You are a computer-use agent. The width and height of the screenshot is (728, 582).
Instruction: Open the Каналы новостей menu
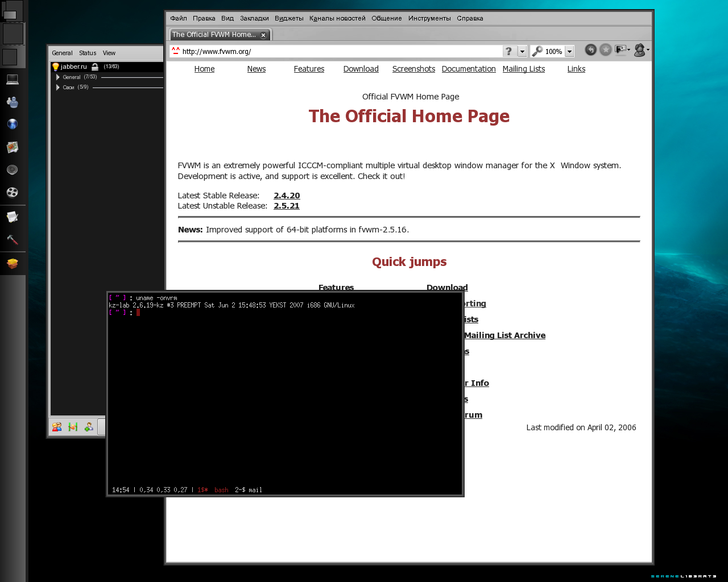coord(337,18)
